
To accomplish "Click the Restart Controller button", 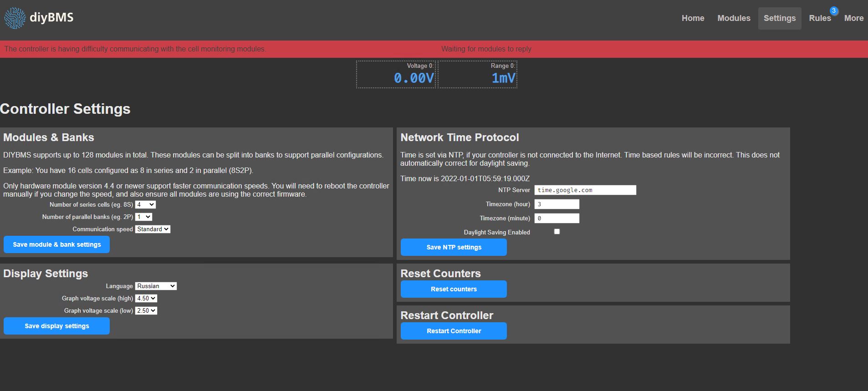I will coord(454,331).
